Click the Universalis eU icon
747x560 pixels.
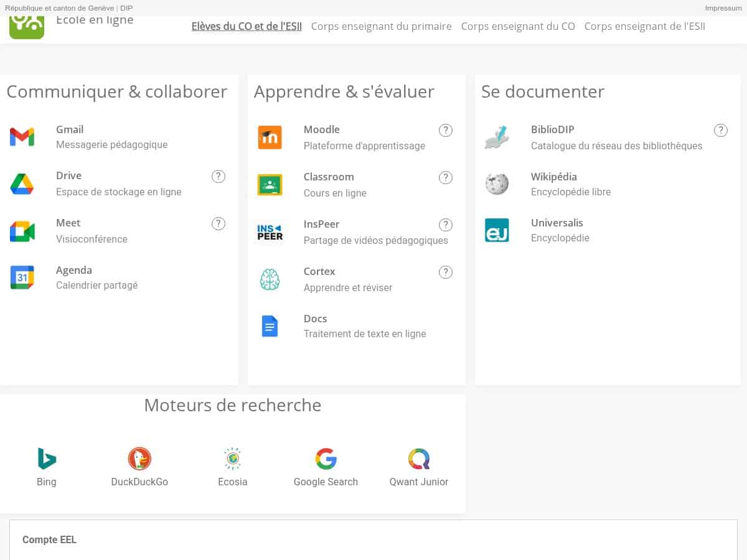pyautogui.click(x=497, y=230)
